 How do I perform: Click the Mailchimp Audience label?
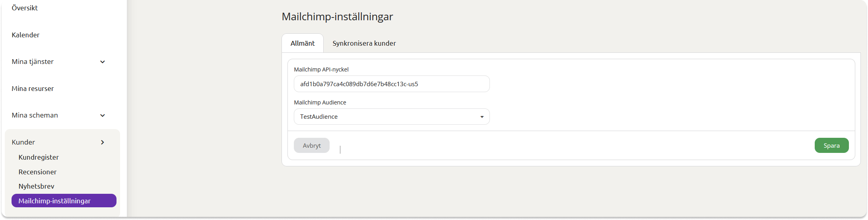click(320, 102)
